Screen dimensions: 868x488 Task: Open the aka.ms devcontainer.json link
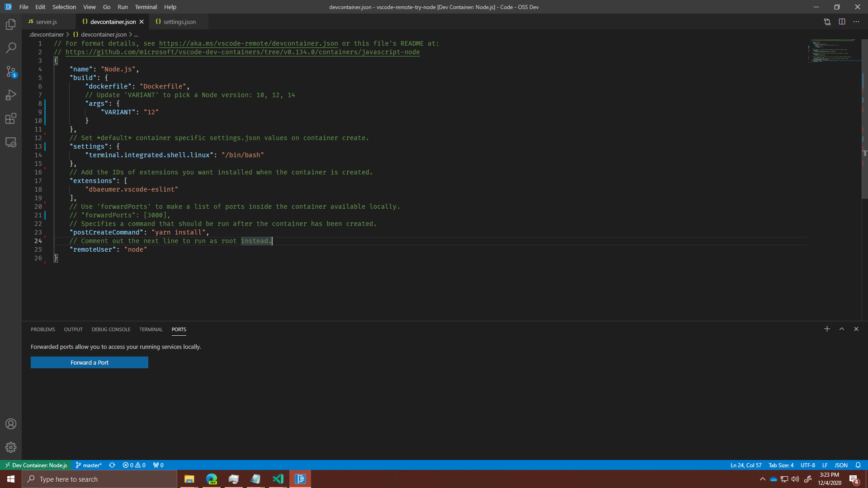pyautogui.click(x=248, y=43)
